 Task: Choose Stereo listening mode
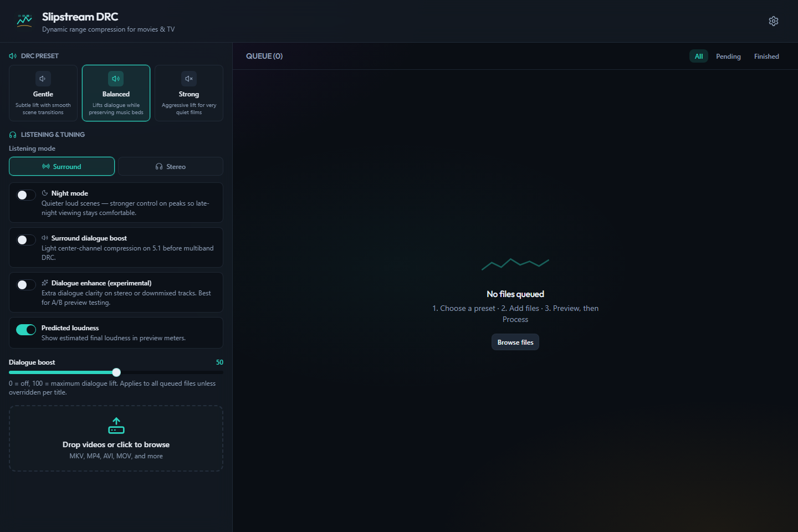[171, 166]
